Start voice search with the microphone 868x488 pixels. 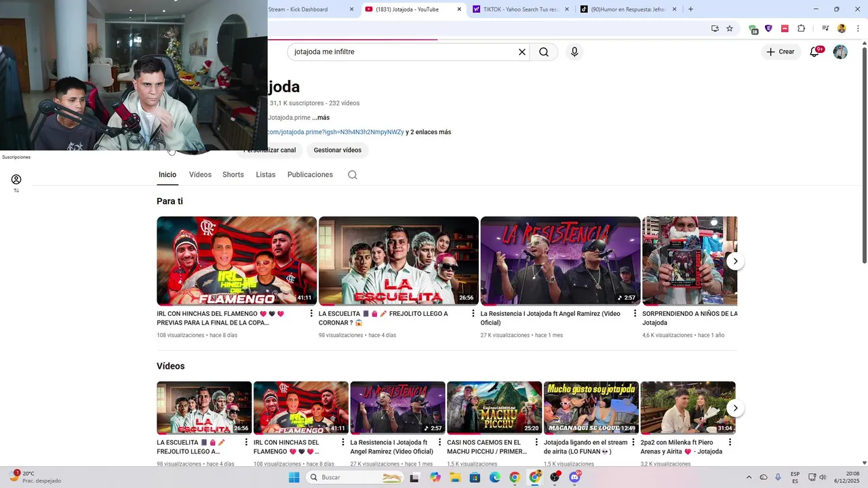(574, 52)
